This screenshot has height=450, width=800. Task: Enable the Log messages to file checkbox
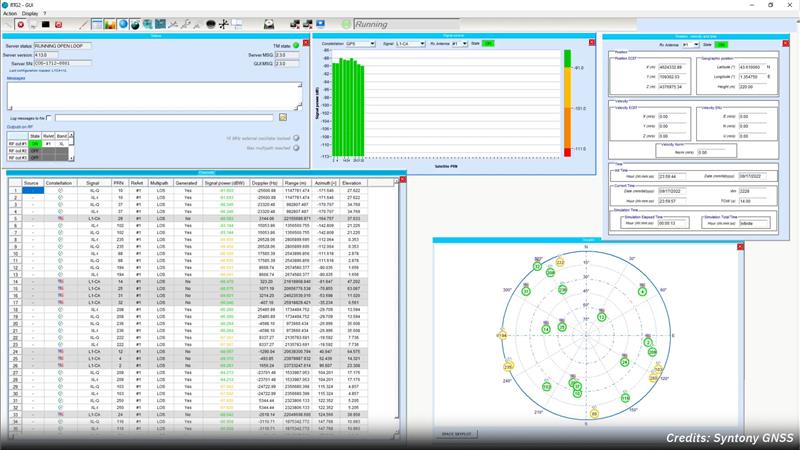click(50, 118)
